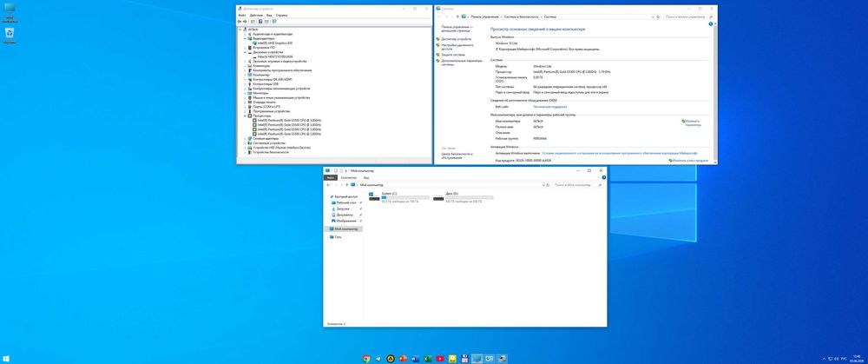
Task: Open the Действие menu in Device Manager
Action: 256,15
